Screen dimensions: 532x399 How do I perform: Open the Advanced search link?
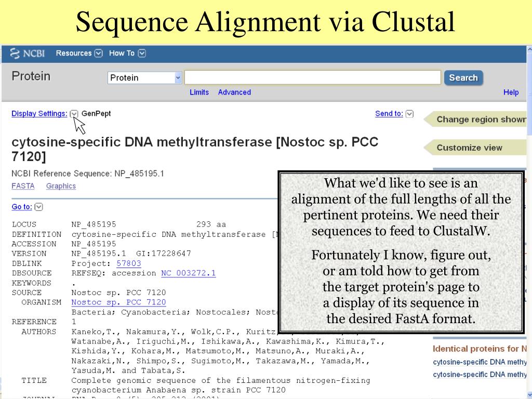(x=234, y=92)
